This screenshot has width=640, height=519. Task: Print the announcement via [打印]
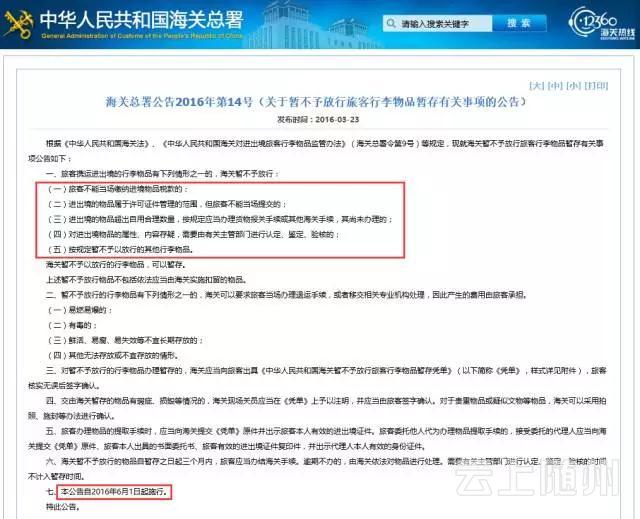pyautogui.click(x=596, y=86)
